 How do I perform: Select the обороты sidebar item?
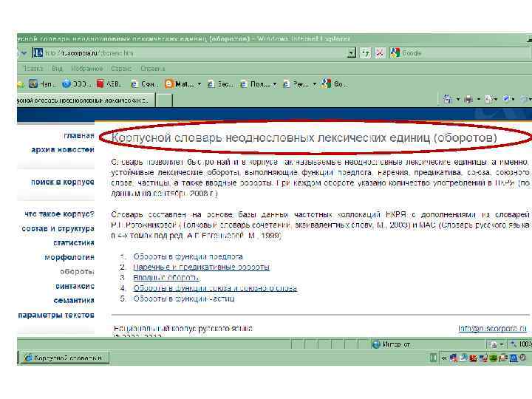coord(77,272)
